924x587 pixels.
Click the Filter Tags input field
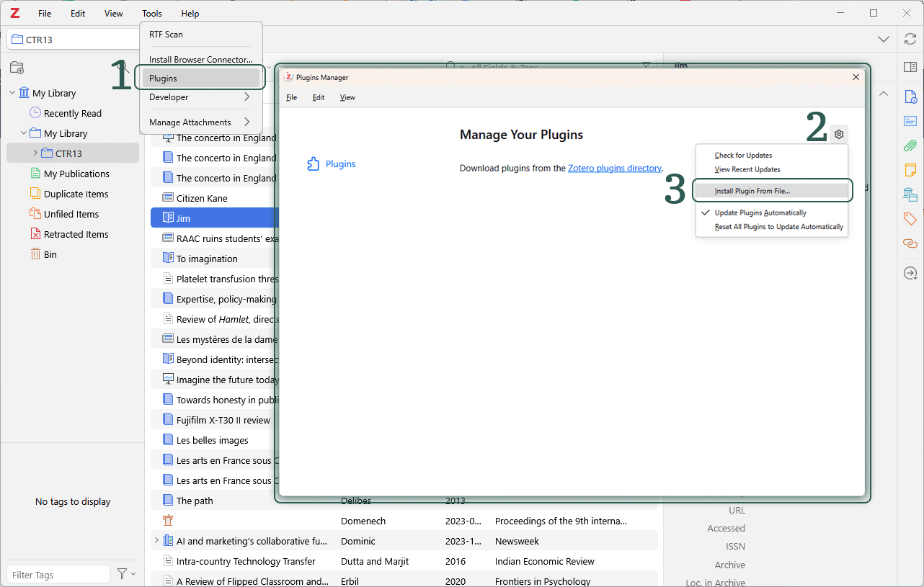(x=58, y=574)
